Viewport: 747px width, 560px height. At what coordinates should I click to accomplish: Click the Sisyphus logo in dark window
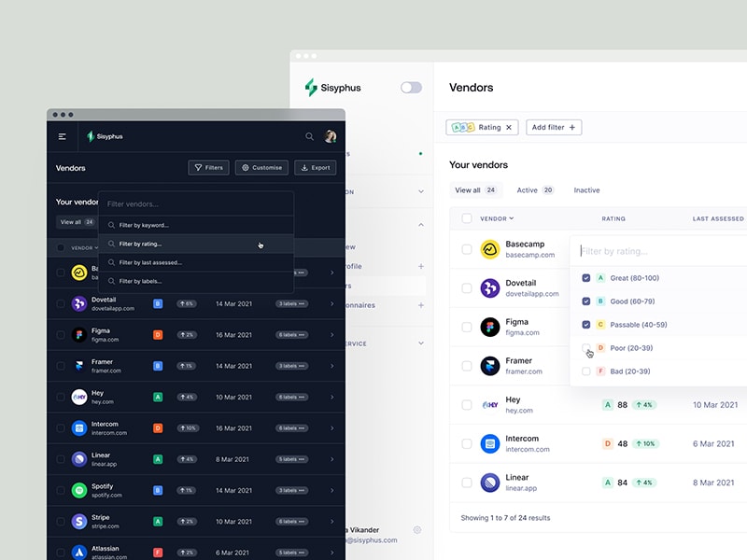click(x=105, y=136)
